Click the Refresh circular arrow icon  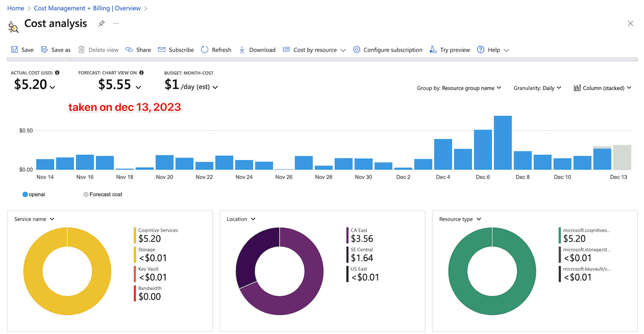[205, 50]
